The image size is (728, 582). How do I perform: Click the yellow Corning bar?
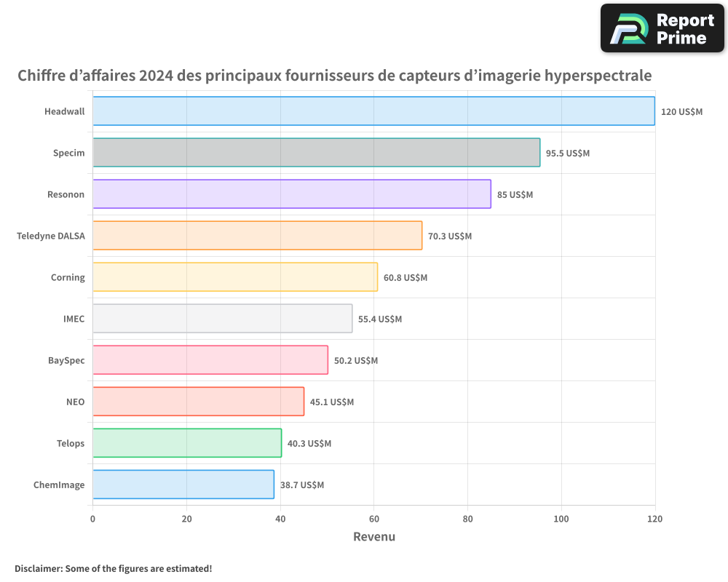234,277
